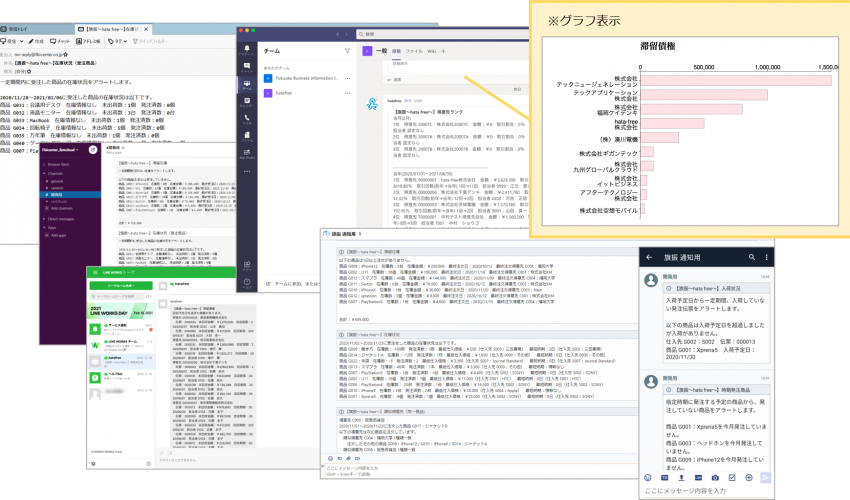Click the 受信 get-mail toolbar button
This screenshot has width=850, height=500.
click(8, 41)
